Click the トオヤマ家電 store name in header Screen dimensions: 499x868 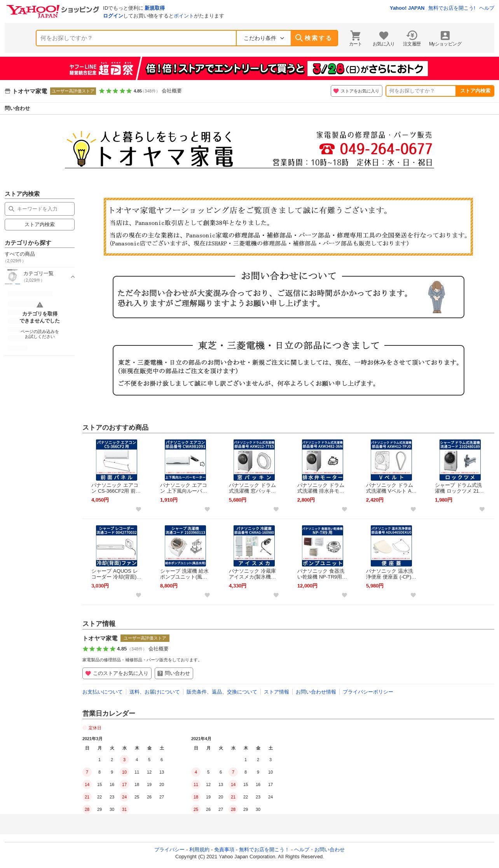(x=30, y=91)
